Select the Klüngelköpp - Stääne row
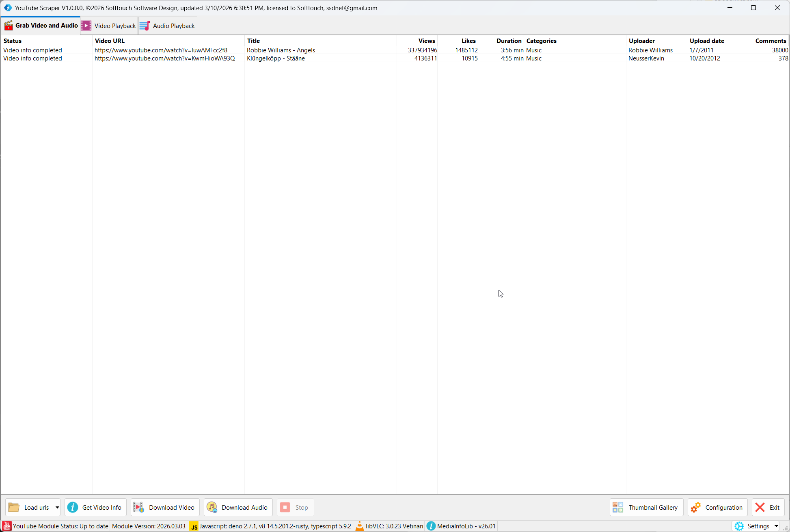The image size is (790, 532). click(x=276, y=58)
